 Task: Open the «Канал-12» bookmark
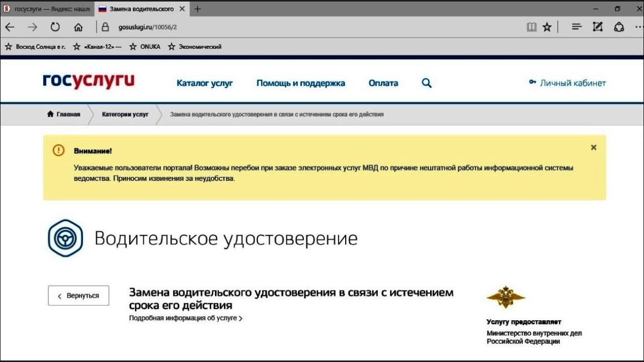[x=97, y=47]
